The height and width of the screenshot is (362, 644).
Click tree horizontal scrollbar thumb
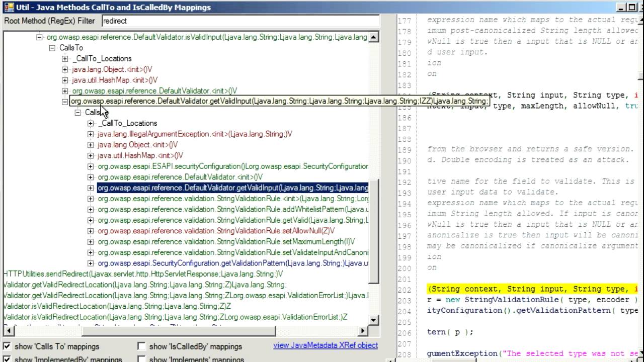coord(179,330)
